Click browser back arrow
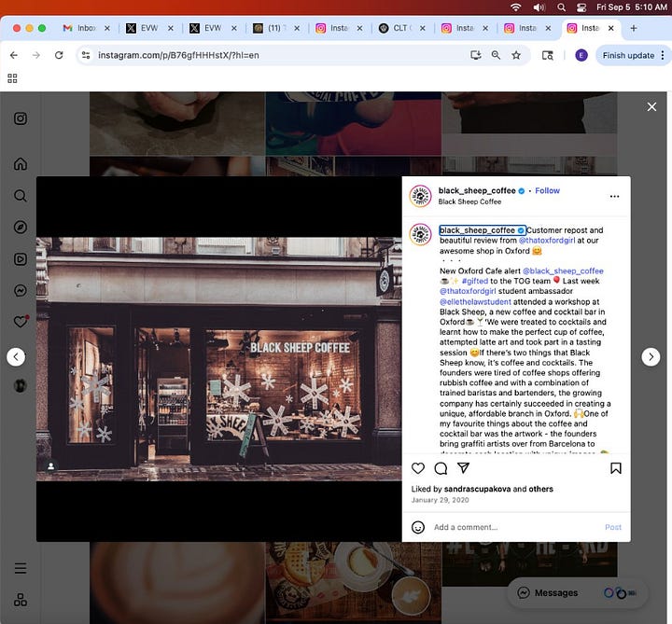 click(14, 55)
